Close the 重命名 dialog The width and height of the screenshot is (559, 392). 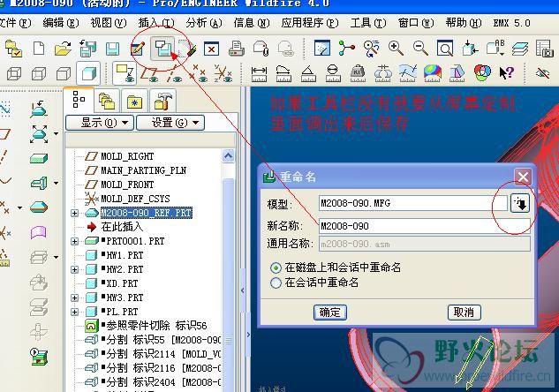point(523,177)
